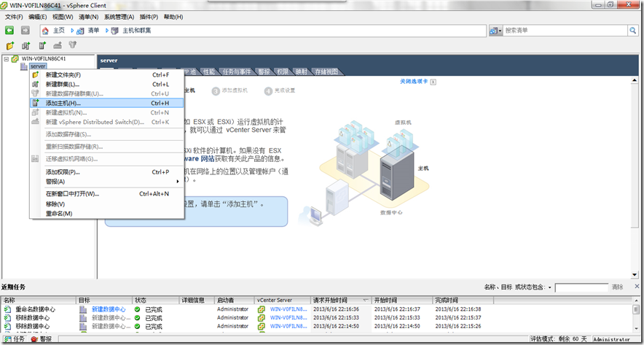Viewport: 644px width, 345px height.
Task: Open the 编辑(E) menu
Action: point(38,17)
